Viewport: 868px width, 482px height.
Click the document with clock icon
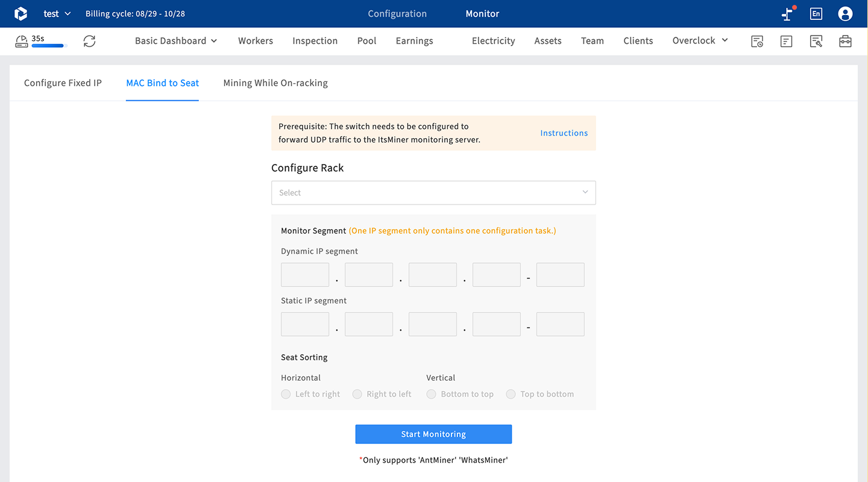757,41
